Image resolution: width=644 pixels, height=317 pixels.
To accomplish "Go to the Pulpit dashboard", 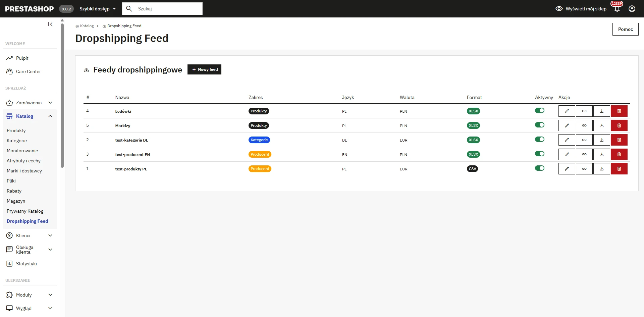I will 22,58.
